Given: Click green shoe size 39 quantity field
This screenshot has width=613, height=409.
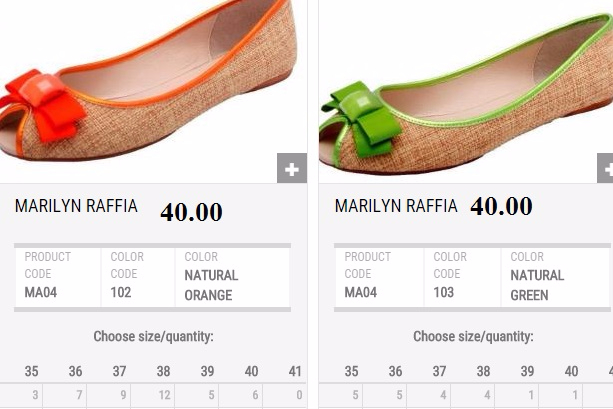Looking at the screenshot, I should tap(517, 395).
